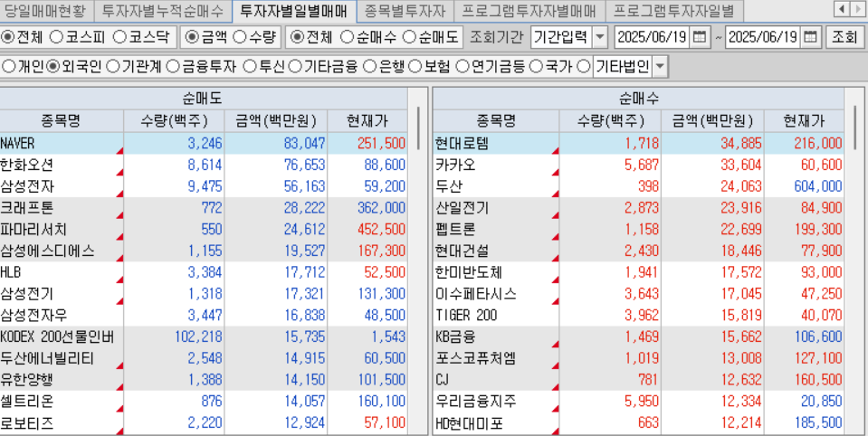This screenshot has width=868, height=436.
Task: Select the 파마리서치 row
Action: point(204,230)
